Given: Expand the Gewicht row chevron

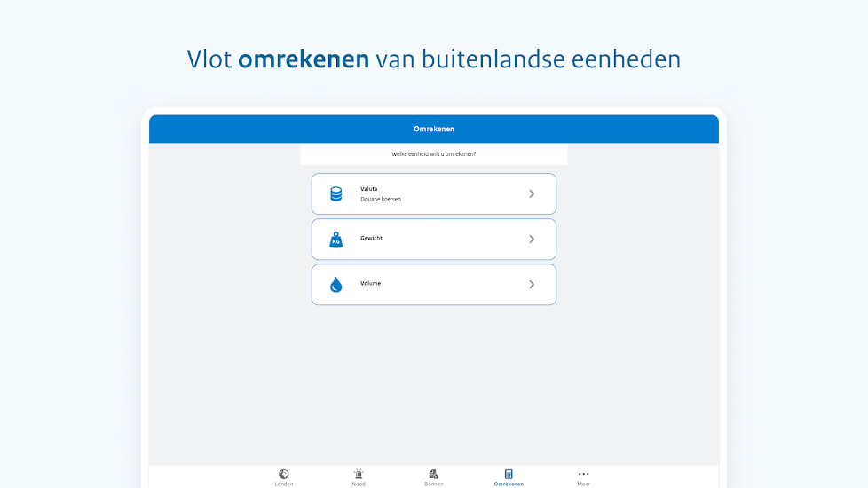Looking at the screenshot, I should point(532,239).
